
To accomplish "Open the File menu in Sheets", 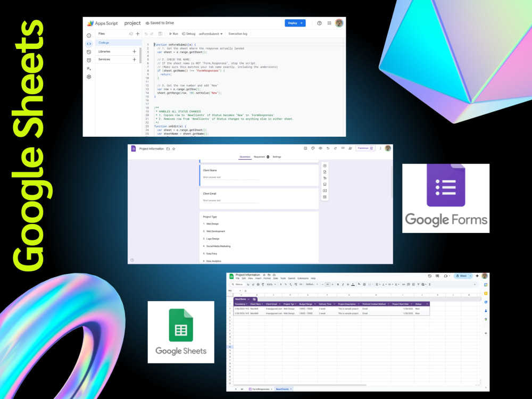I will click(237, 278).
